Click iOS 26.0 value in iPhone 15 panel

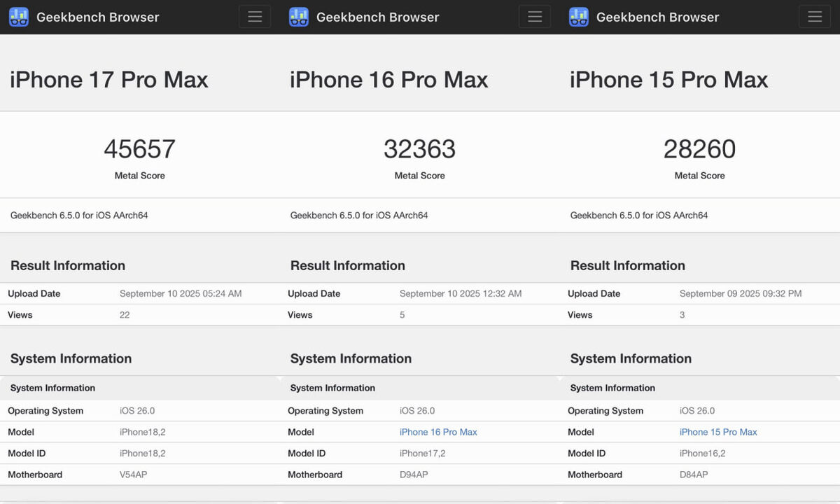click(697, 411)
